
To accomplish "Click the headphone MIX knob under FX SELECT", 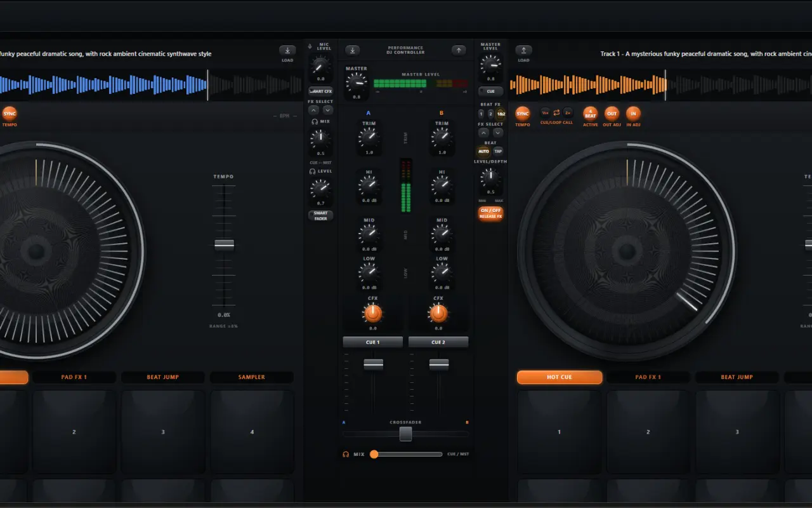I will click(x=321, y=138).
